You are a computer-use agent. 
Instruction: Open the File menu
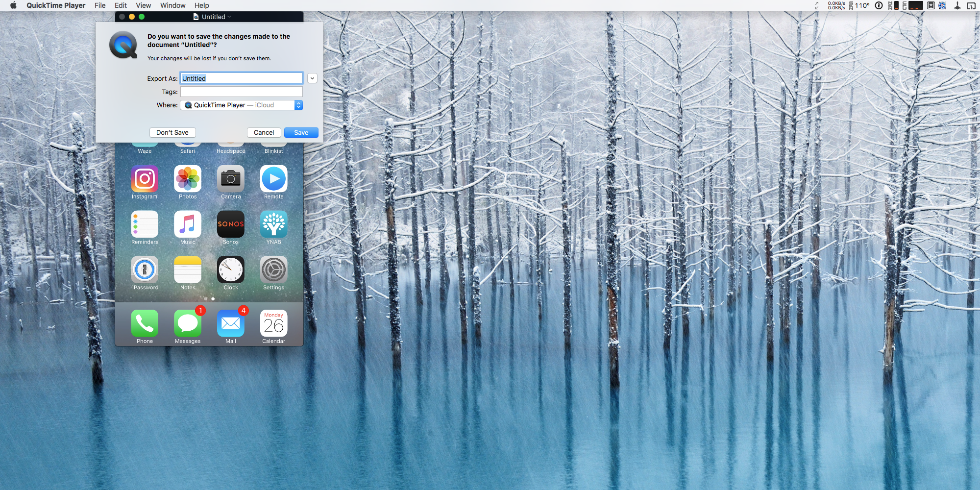(x=100, y=5)
